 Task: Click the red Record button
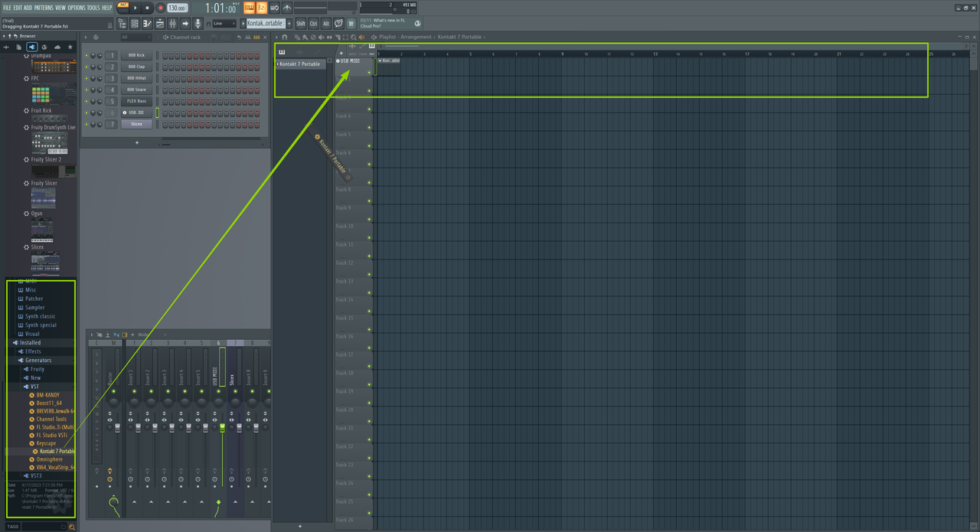(160, 8)
